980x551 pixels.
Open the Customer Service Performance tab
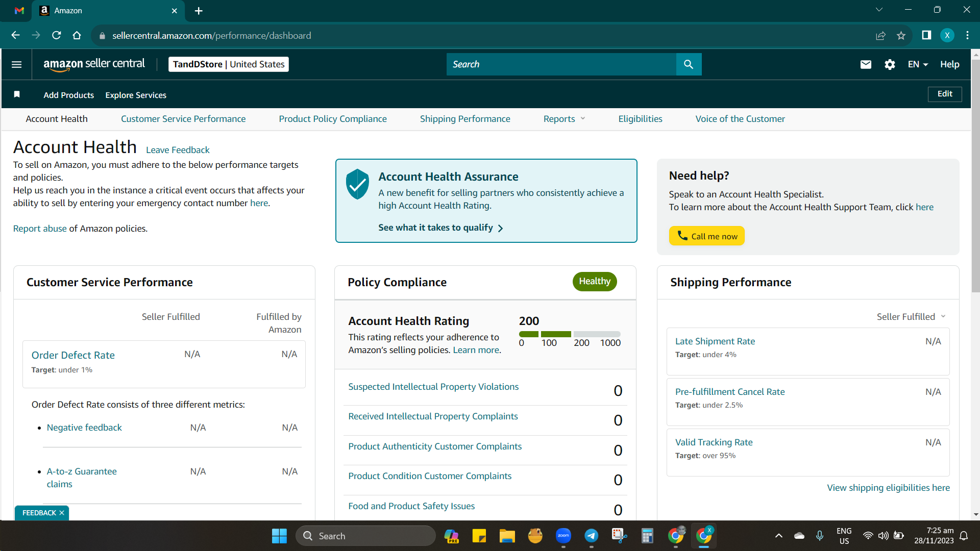tap(183, 119)
